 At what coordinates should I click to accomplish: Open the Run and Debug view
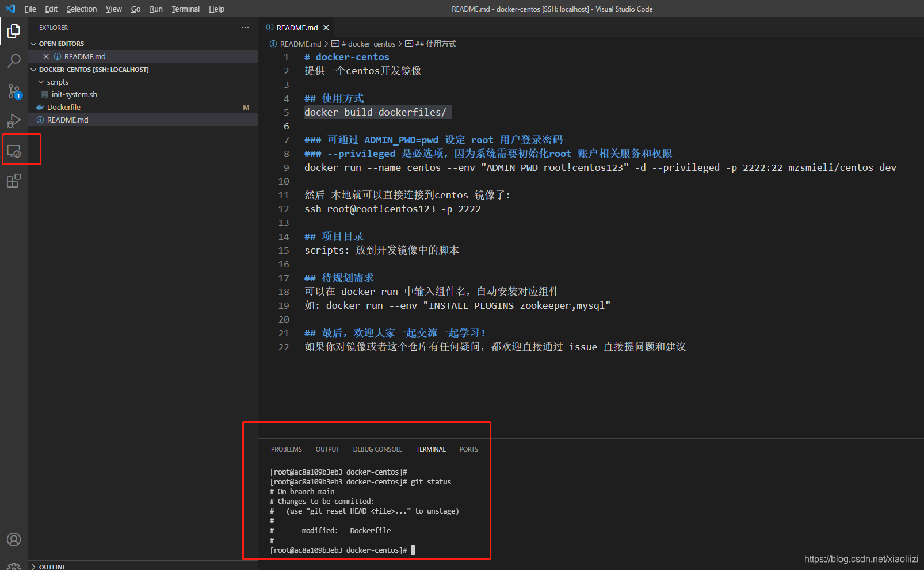coord(14,121)
